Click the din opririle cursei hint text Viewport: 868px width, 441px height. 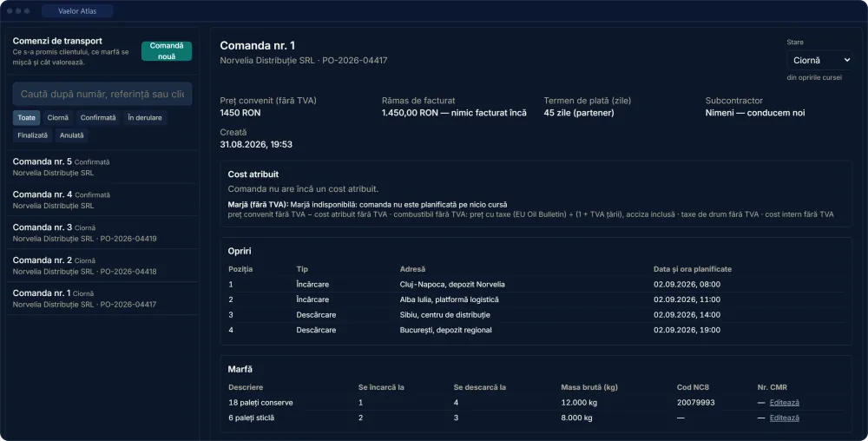(814, 78)
